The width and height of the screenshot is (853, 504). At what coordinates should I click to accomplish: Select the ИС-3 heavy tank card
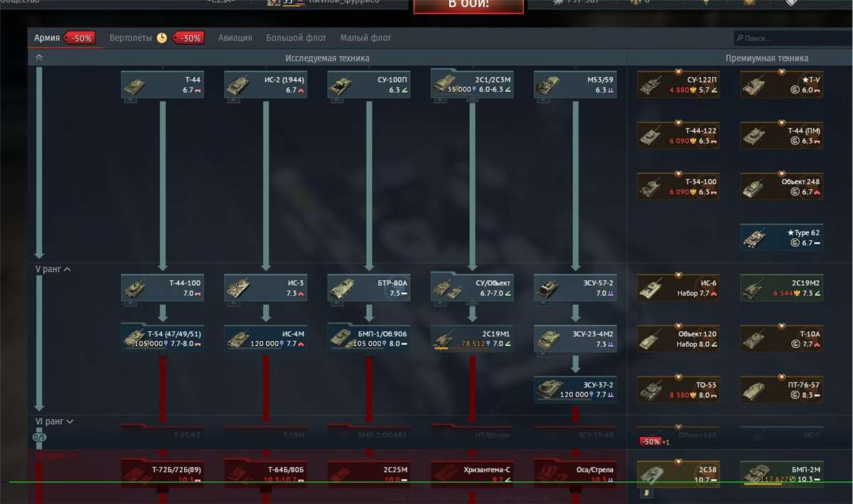click(266, 288)
